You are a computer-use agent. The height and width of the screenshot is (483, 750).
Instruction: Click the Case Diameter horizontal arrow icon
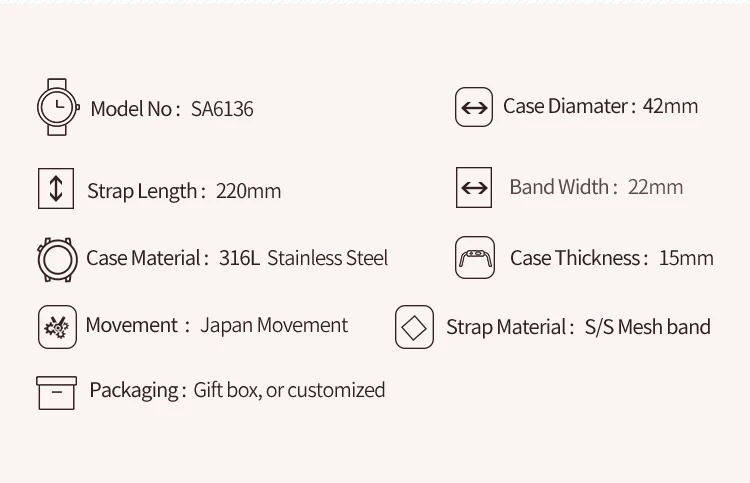click(x=474, y=107)
